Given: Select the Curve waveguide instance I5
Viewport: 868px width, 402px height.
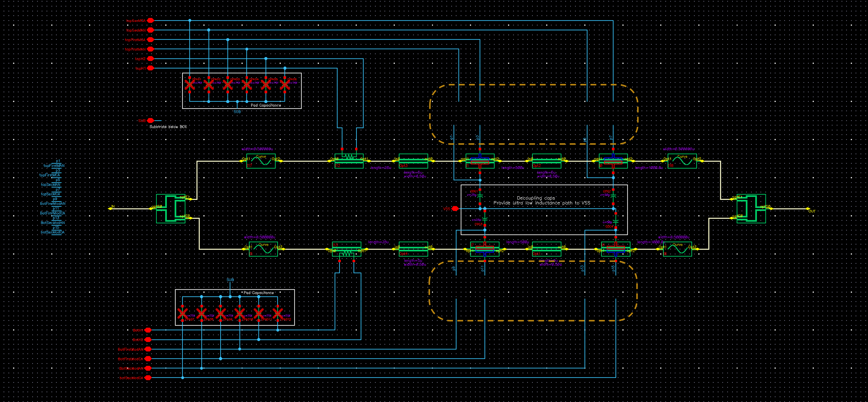Looking at the screenshot, I should [x=263, y=249].
